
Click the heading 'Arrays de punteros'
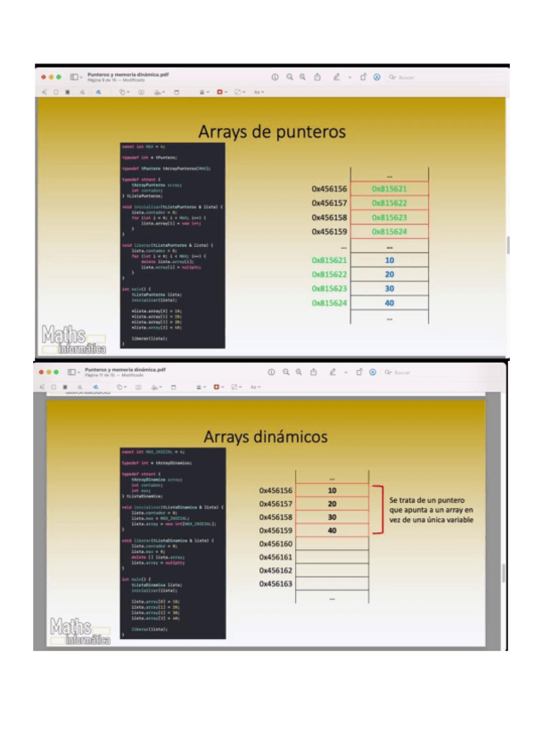pos(272,132)
